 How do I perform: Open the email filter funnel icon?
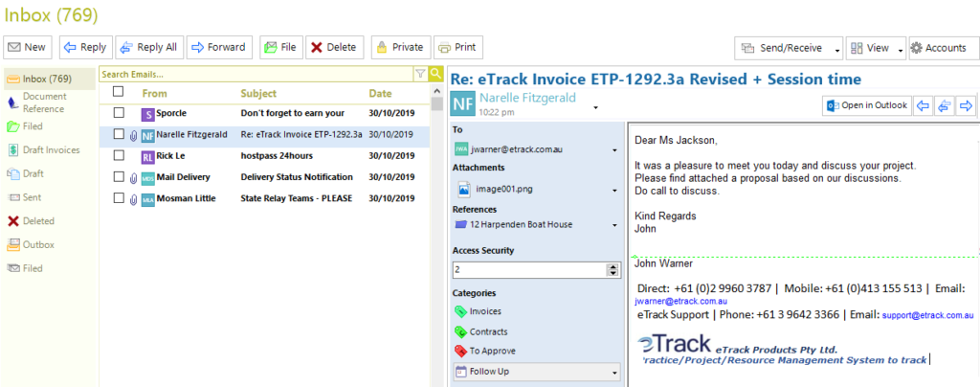pyautogui.click(x=421, y=75)
